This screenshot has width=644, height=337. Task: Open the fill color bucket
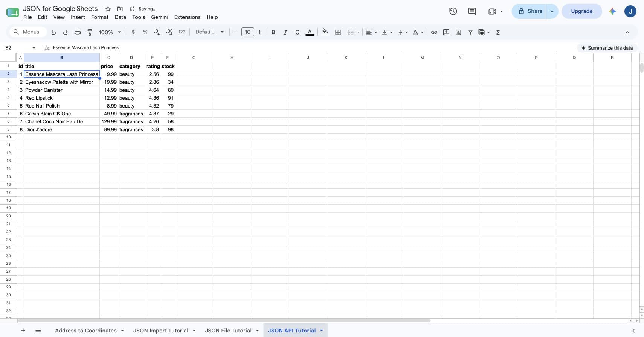325,32
